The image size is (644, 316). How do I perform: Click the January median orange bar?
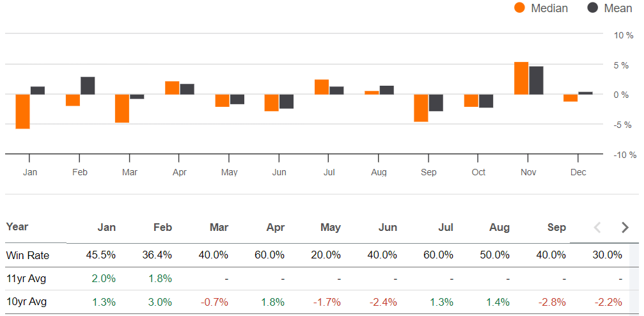[23, 111]
